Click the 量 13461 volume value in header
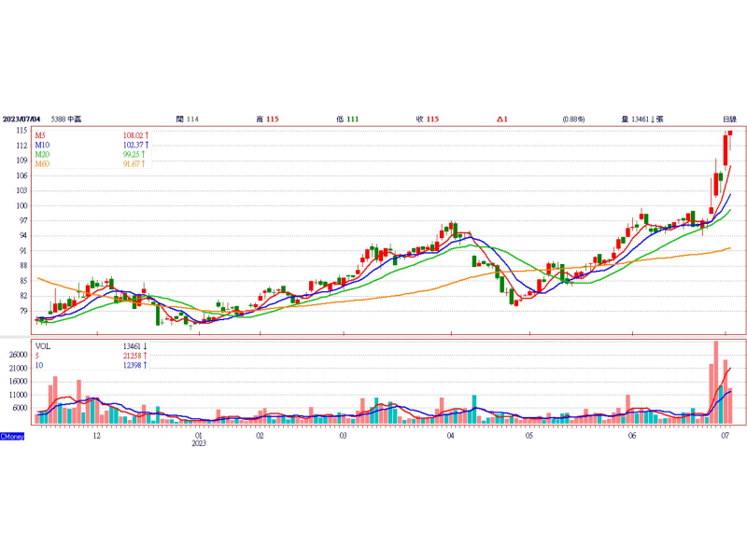 642,119
